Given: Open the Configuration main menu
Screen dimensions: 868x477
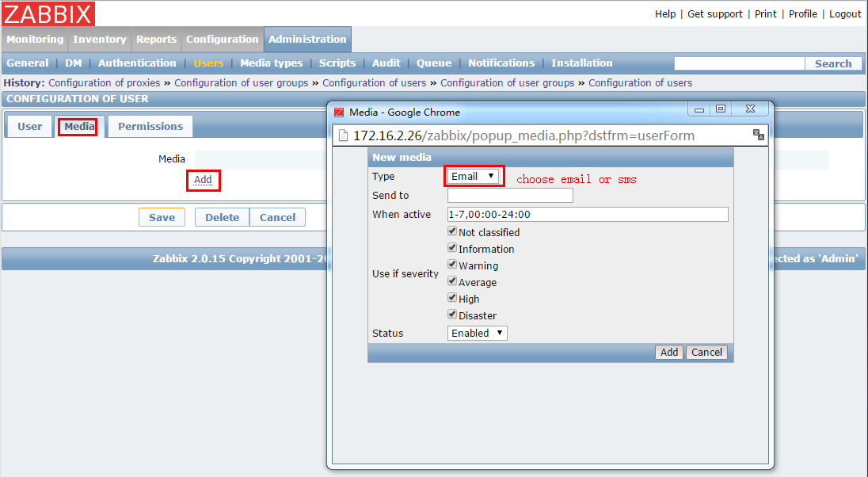Looking at the screenshot, I should point(222,39).
